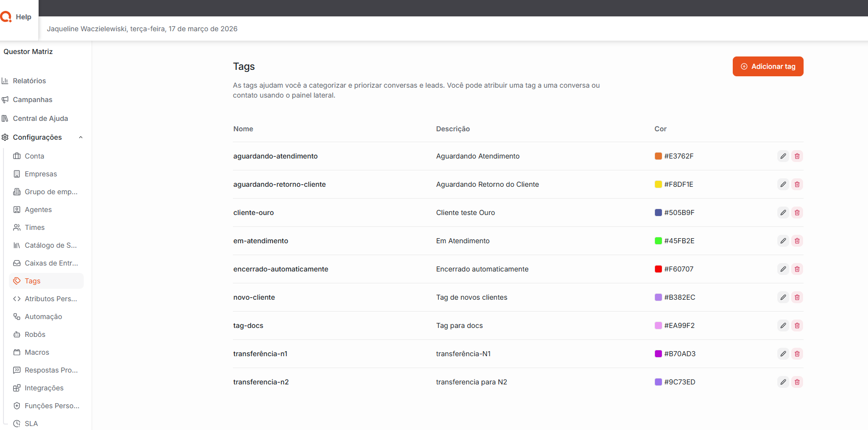Click the Nome column header
This screenshot has width=868, height=430.
[x=243, y=129]
